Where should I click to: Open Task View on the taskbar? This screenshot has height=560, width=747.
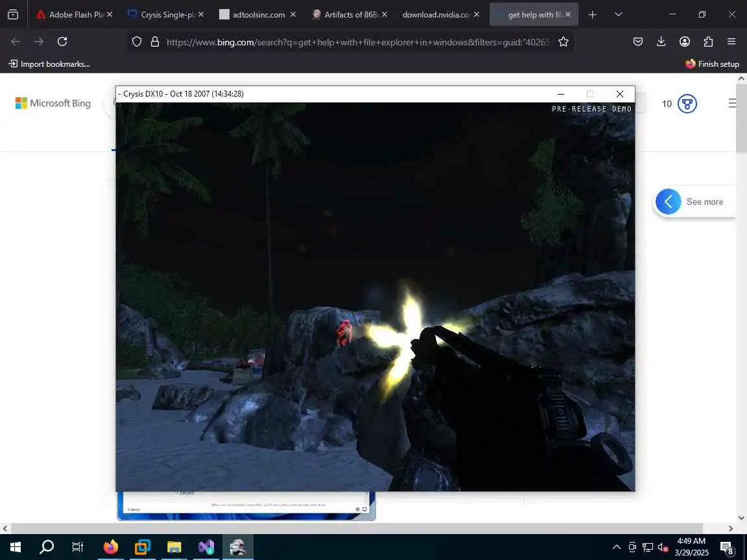pos(78,546)
